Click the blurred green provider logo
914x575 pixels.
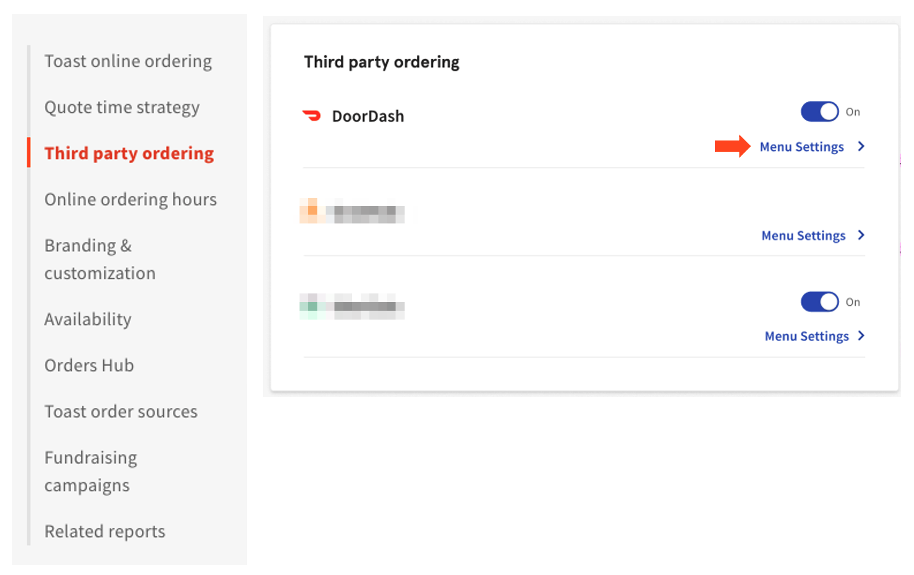tap(311, 305)
